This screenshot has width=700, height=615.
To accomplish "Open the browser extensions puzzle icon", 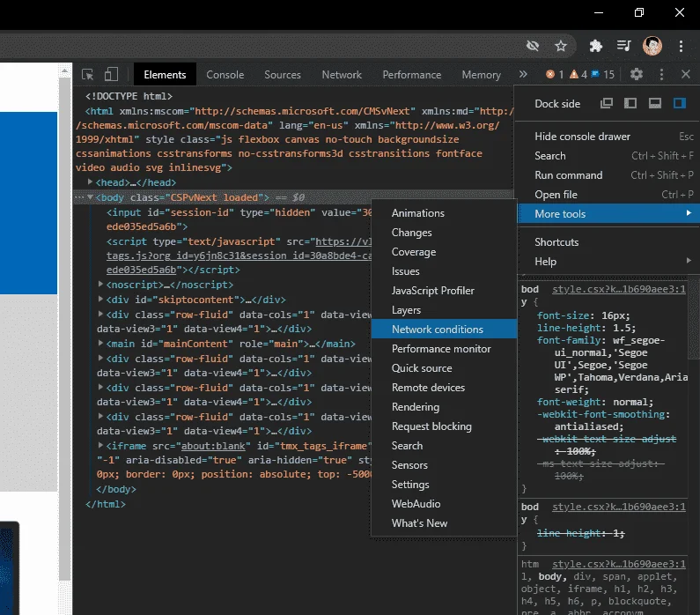I will tap(595, 46).
